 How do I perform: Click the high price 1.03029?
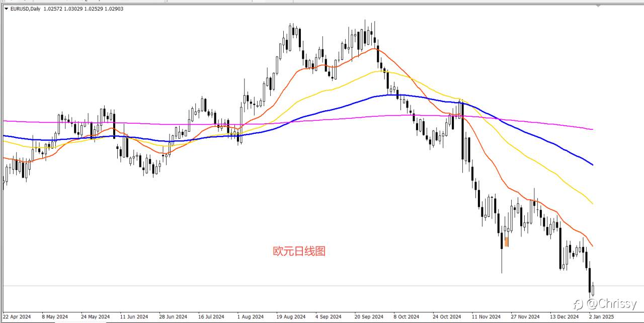[x=72, y=9]
